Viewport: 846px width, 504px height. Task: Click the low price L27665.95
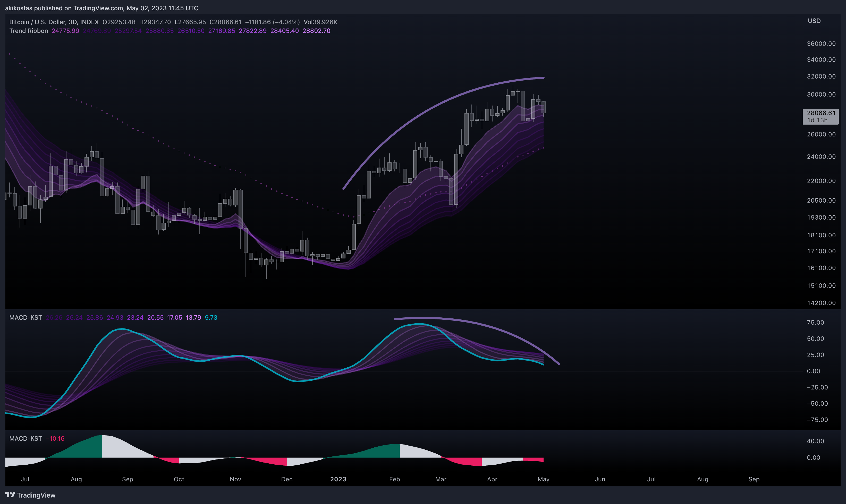click(190, 22)
